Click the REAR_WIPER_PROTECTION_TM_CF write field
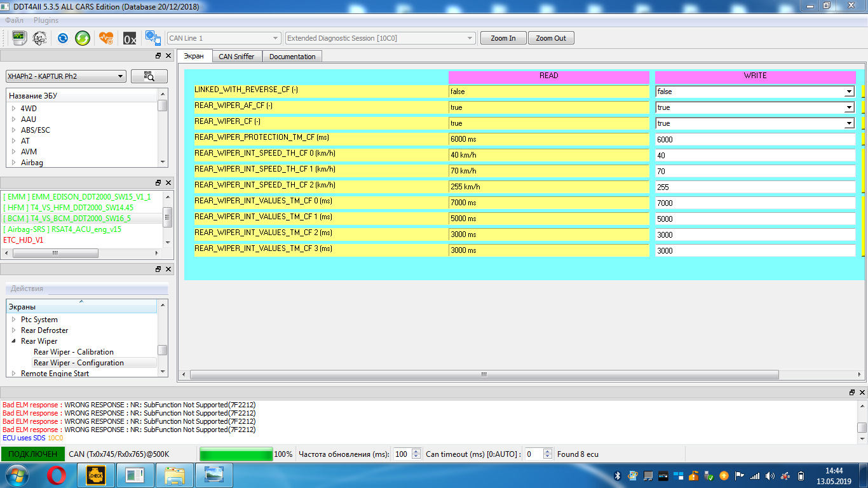 point(756,139)
